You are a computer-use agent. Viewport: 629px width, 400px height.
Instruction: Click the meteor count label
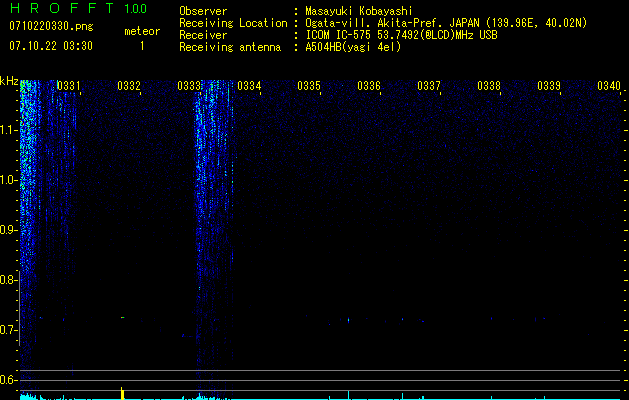pyautogui.click(x=142, y=31)
